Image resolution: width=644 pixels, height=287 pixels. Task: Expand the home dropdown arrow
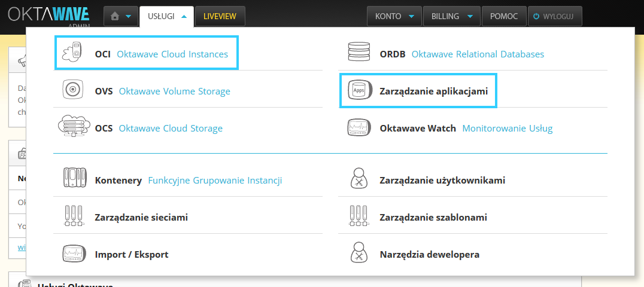pyautogui.click(x=128, y=16)
